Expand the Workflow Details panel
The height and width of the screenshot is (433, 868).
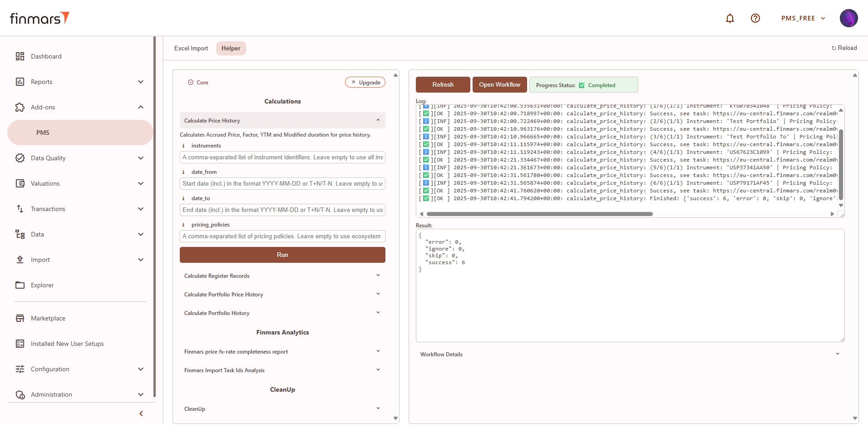click(x=837, y=354)
